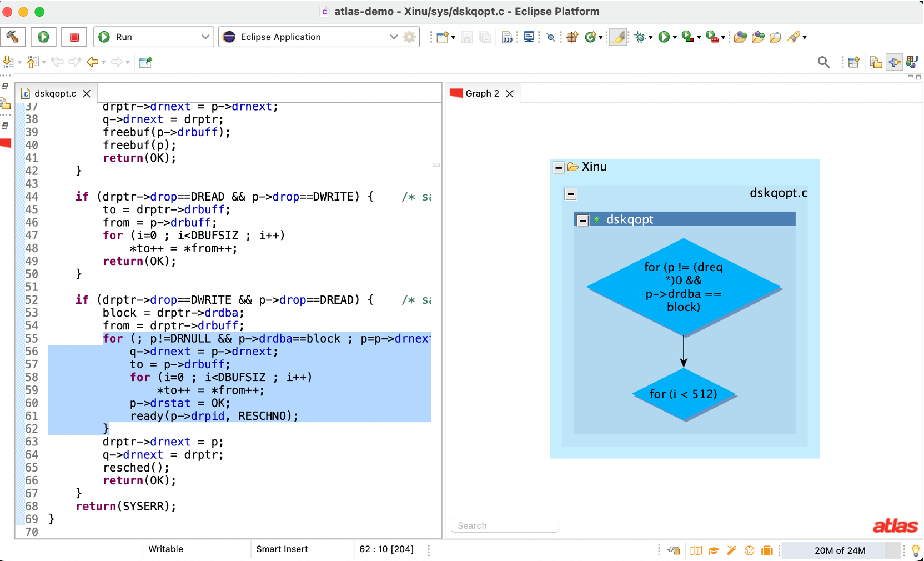Viewport: 924px width, 561px height.
Task: Click the skip all breakpoints icon
Action: click(x=551, y=37)
